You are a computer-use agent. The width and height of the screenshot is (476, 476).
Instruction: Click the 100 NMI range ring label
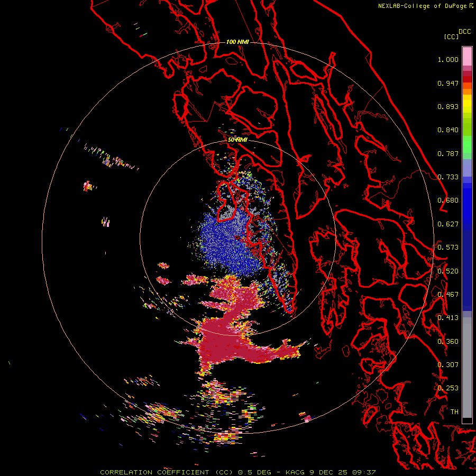pos(237,42)
